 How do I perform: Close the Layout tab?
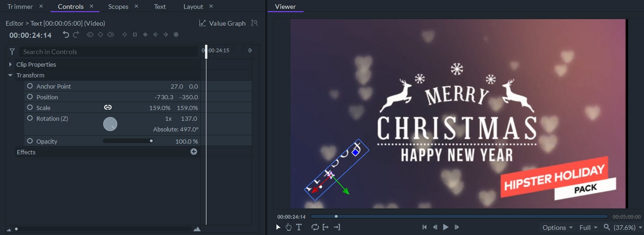coord(211,6)
